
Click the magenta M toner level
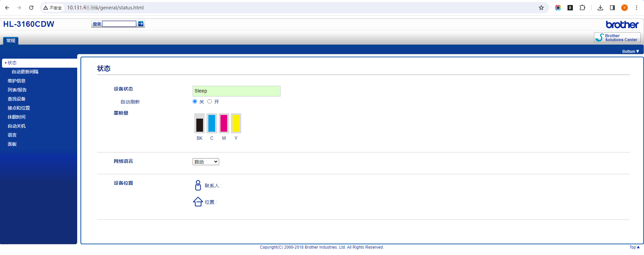[x=224, y=123]
